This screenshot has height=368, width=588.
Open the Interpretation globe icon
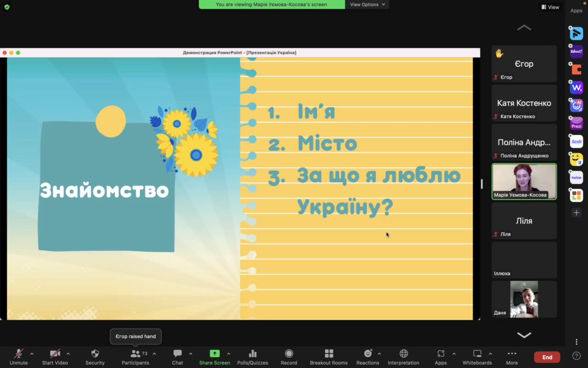403,354
